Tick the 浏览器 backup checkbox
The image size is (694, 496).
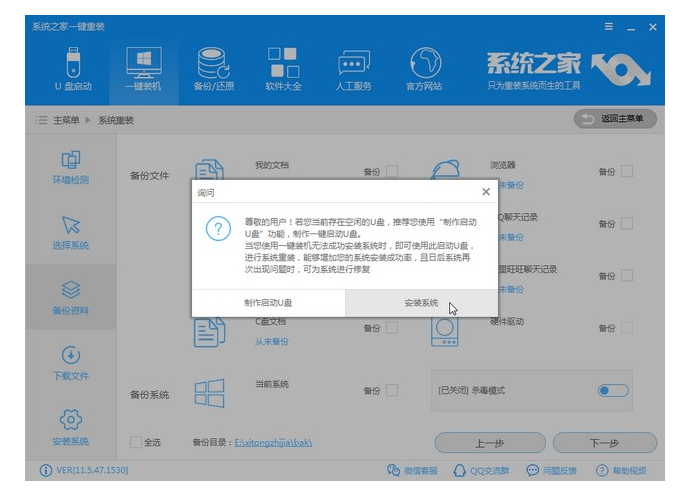tap(627, 171)
